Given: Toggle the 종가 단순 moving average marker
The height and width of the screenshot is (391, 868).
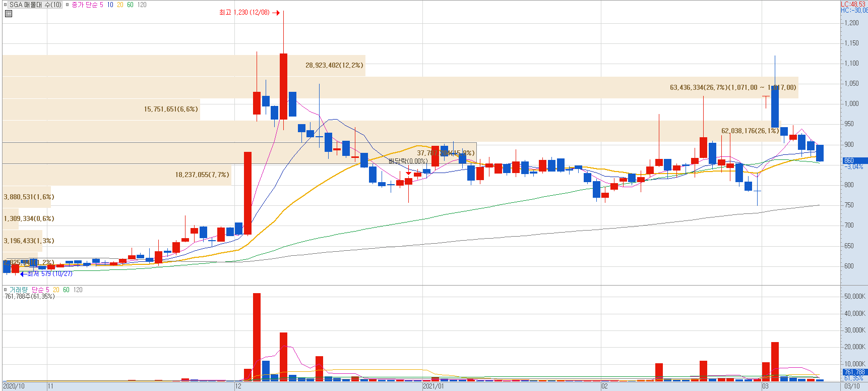Looking at the screenshot, I should (x=67, y=5).
